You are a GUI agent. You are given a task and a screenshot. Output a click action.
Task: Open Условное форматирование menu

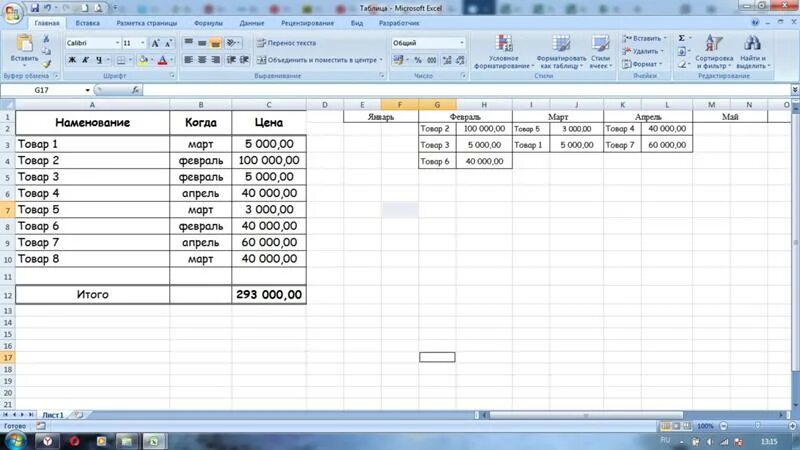[x=504, y=52]
